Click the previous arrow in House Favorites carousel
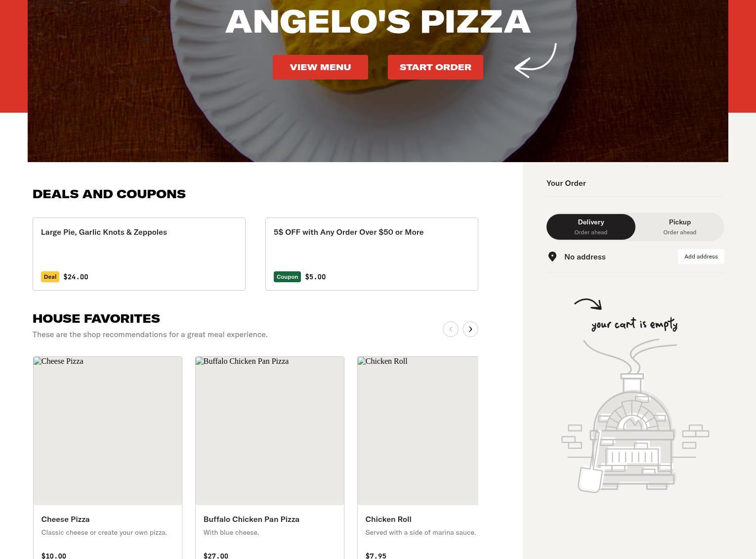 click(450, 329)
